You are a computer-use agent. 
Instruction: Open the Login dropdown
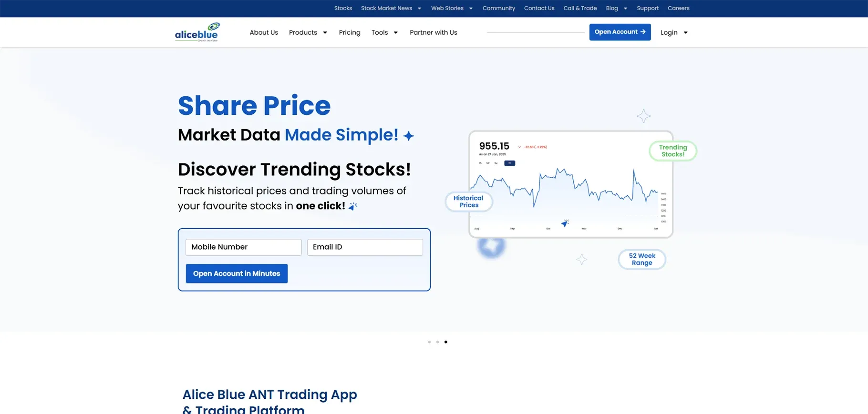[674, 32]
